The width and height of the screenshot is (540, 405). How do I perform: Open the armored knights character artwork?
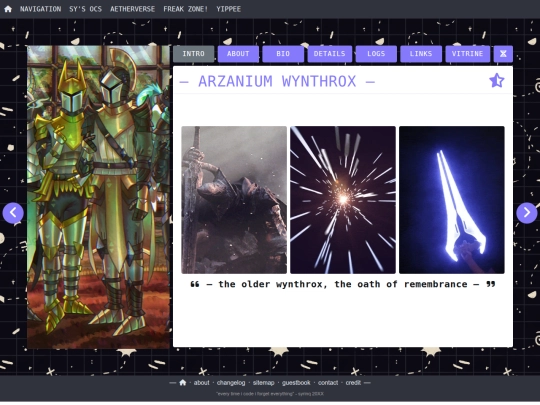(x=98, y=197)
